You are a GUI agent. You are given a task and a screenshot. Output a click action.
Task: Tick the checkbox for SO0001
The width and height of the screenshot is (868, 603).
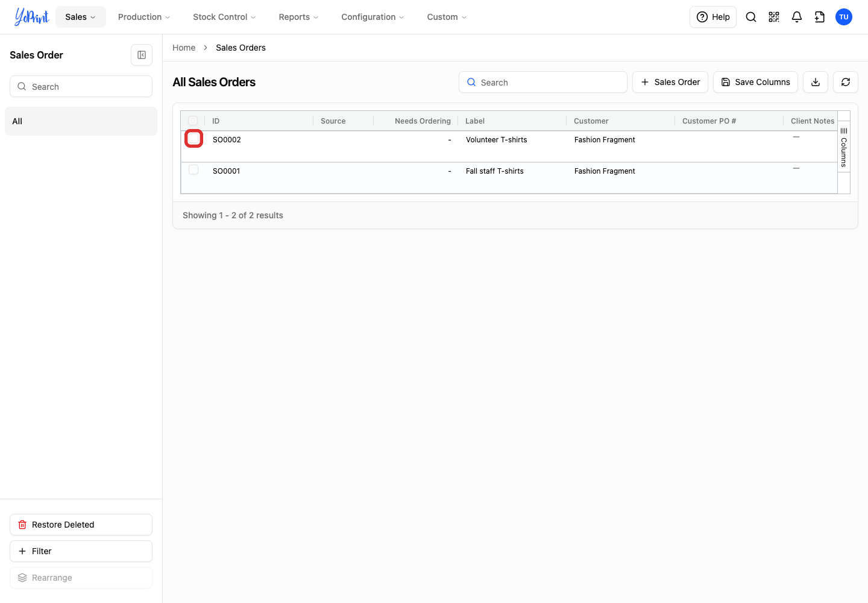[x=193, y=170]
